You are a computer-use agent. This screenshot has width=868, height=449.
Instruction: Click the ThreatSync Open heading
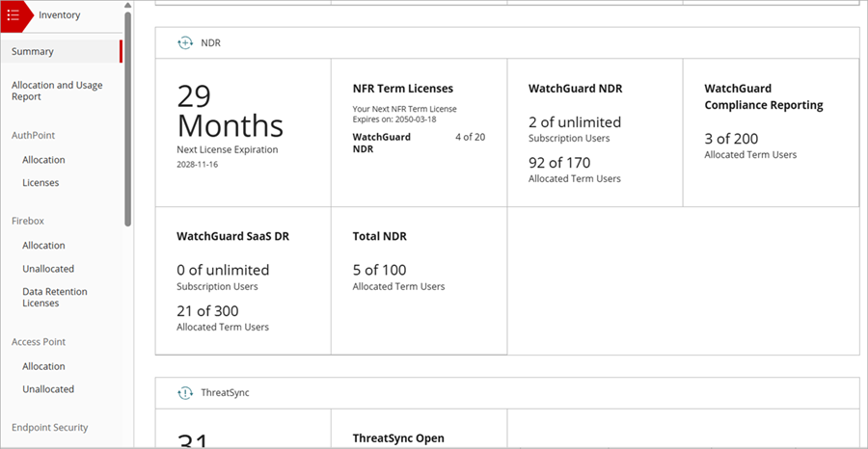pyautogui.click(x=398, y=438)
